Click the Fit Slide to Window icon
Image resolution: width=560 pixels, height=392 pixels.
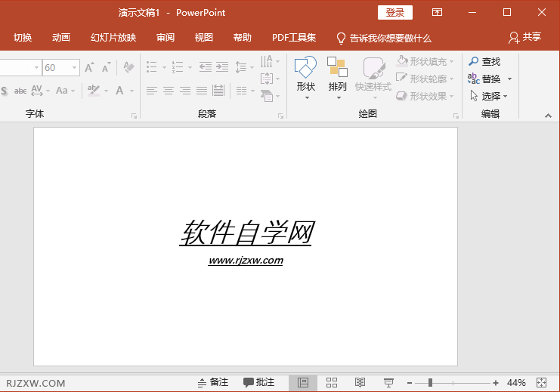(x=541, y=383)
